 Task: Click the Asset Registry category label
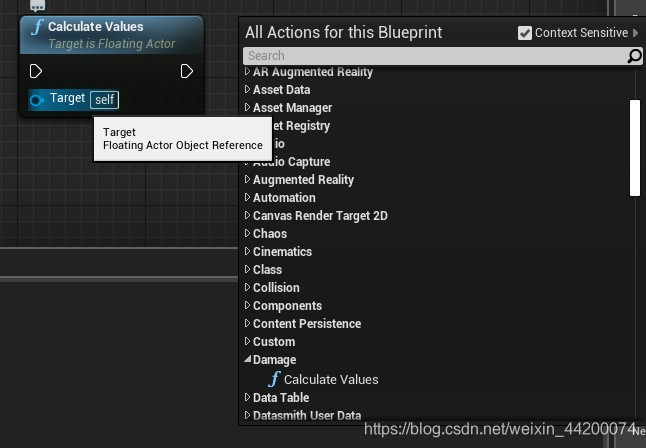[301, 126]
